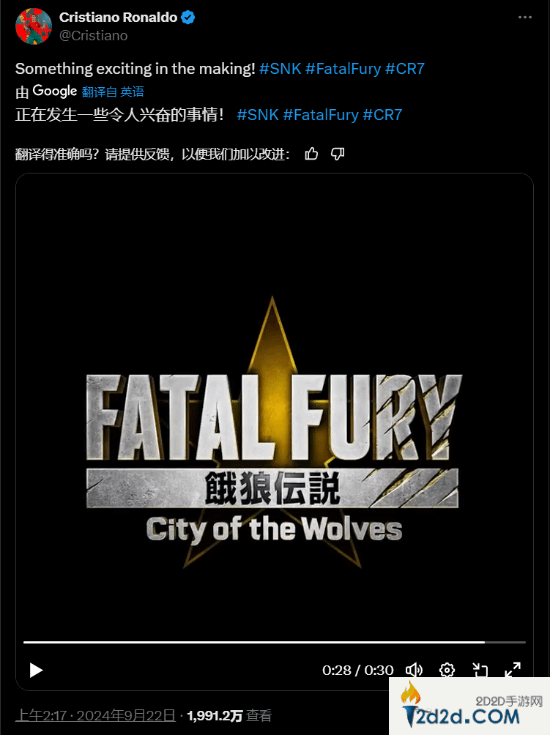Open the #SNK hashtag in original tweet
Screen dimensions: 550x735
tap(280, 69)
